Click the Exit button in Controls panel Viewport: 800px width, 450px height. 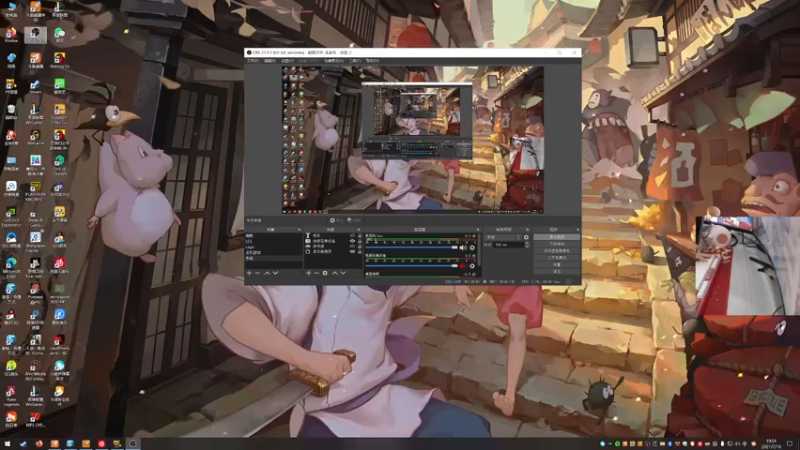(557, 271)
